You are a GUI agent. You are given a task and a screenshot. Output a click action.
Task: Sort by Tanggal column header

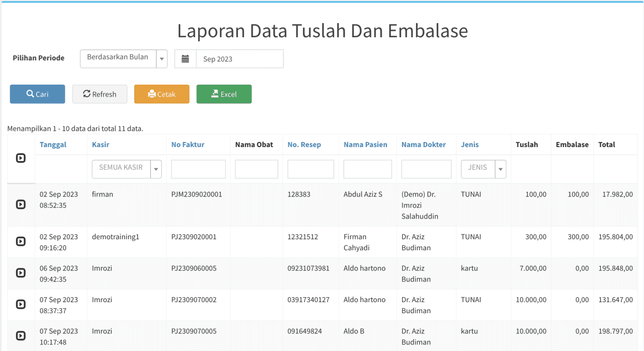pos(53,145)
